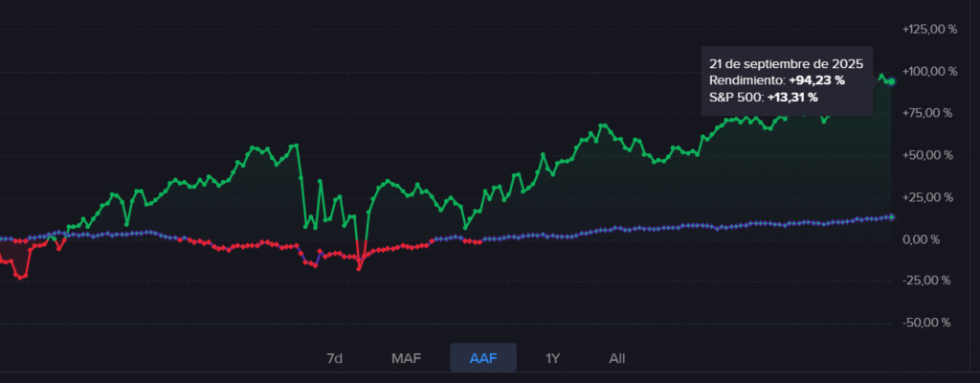Image resolution: width=980 pixels, height=383 pixels.
Task: Click the red dip at chart's far left
Action: click(x=21, y=278)
